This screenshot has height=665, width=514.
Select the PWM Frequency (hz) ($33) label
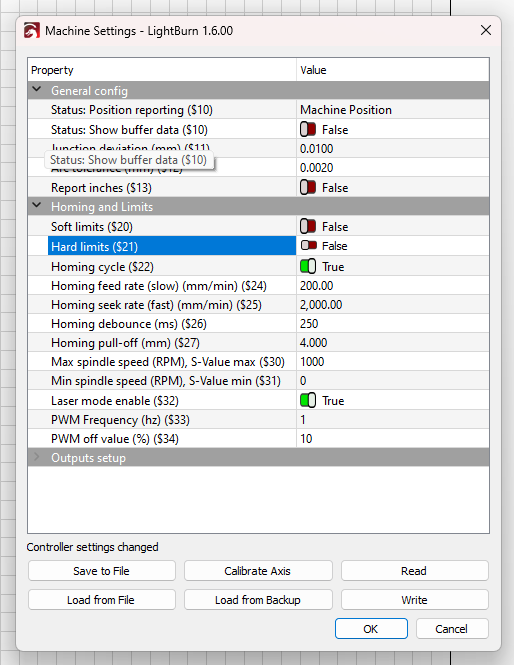click(x=120, y=420)
